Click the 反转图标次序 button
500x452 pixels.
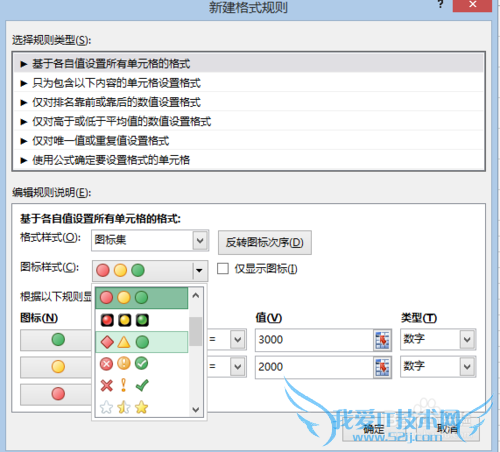[265, 242]
